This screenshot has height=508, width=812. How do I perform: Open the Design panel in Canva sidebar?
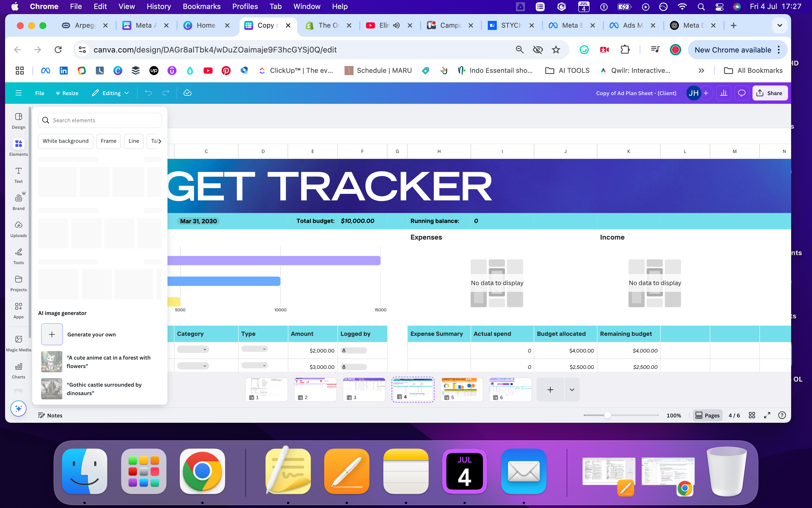pyautogui.click(x=18, y=121)
